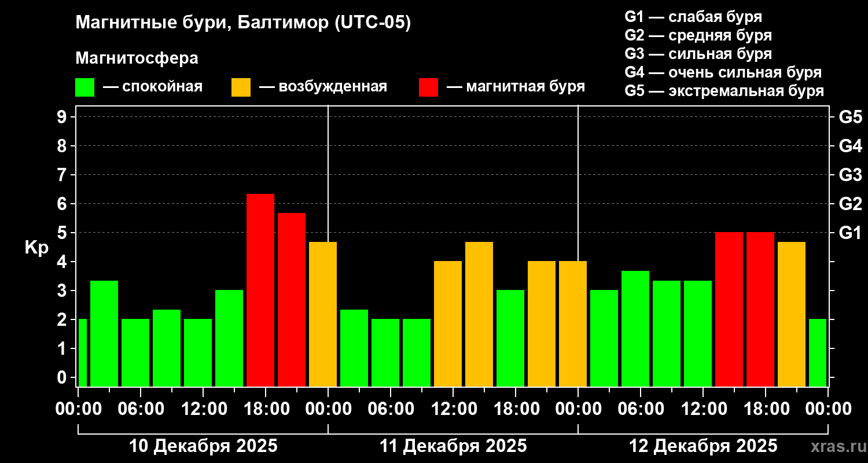Click the '06:00' time label above 10 Декабря
Viewport: 868px width, 463px height.
click(141, 409)
